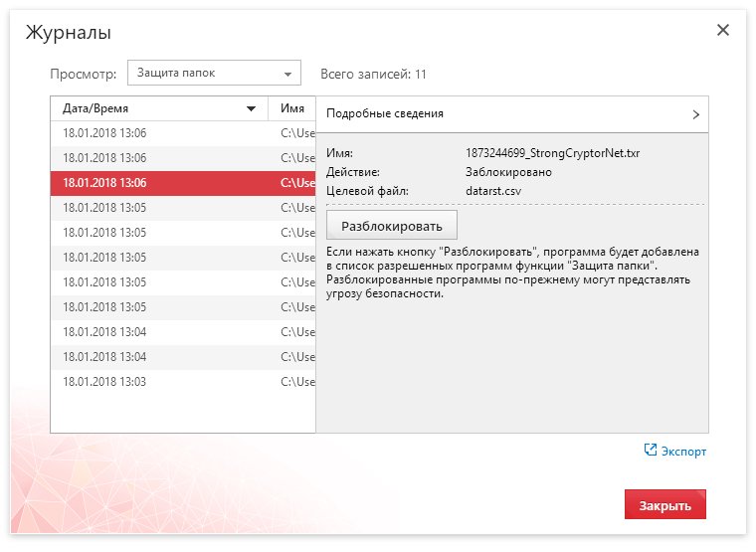
Task: Click the export icon beside Экспорт
Action: 651,451
